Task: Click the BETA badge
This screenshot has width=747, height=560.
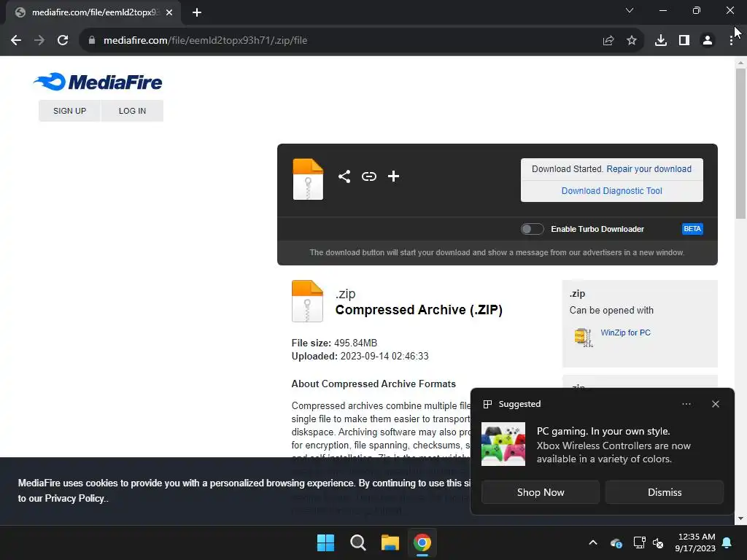Action: point(692,229)
